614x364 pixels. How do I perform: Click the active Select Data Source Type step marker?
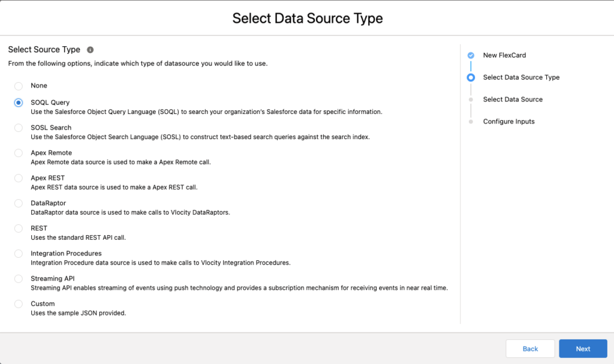(x=471, y=77)
